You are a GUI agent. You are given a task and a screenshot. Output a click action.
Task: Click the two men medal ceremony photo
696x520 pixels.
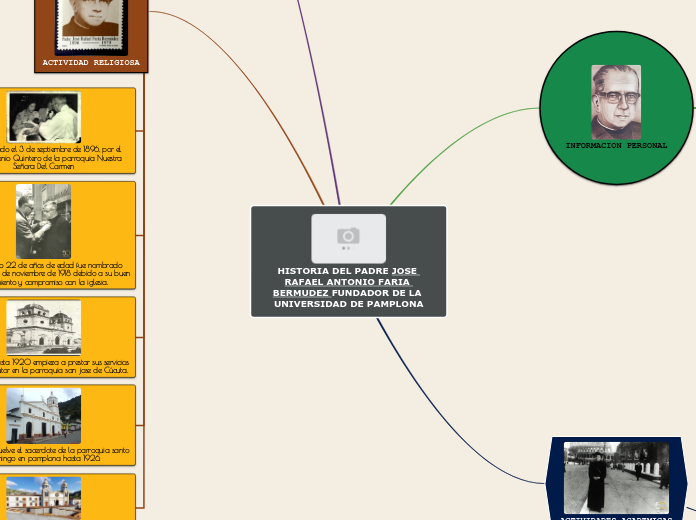(x=44, y=221)
